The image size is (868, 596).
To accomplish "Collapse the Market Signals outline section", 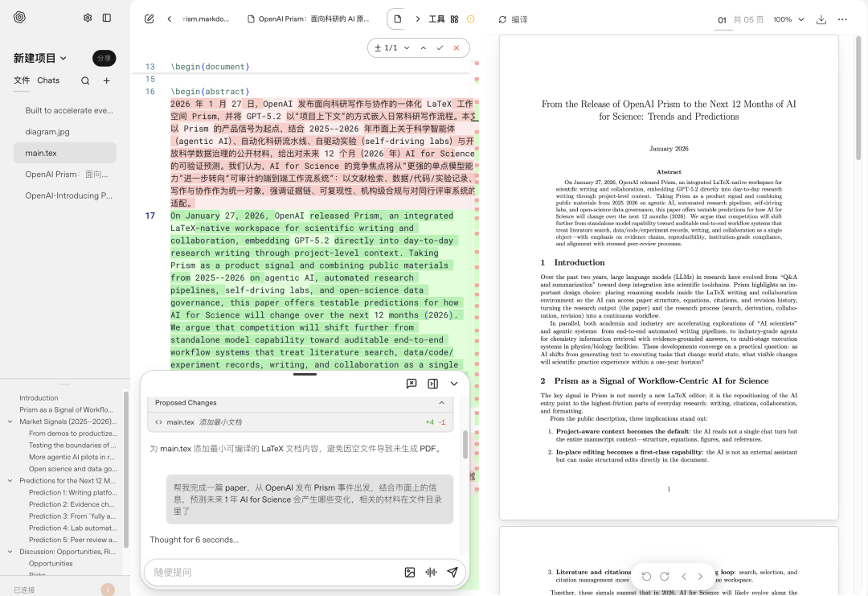I will click(x=10, y=421).
